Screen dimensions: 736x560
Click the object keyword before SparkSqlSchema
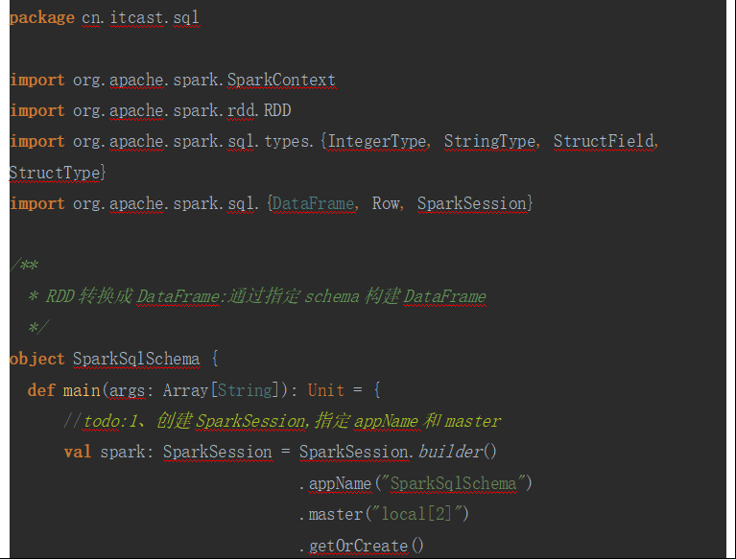click(37, 359)
